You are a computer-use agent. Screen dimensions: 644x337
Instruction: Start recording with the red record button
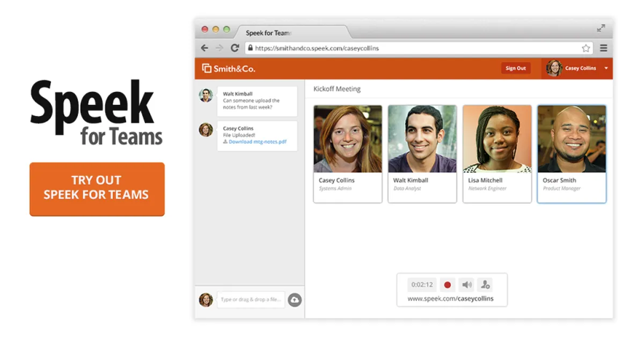[x=448, y=284]
